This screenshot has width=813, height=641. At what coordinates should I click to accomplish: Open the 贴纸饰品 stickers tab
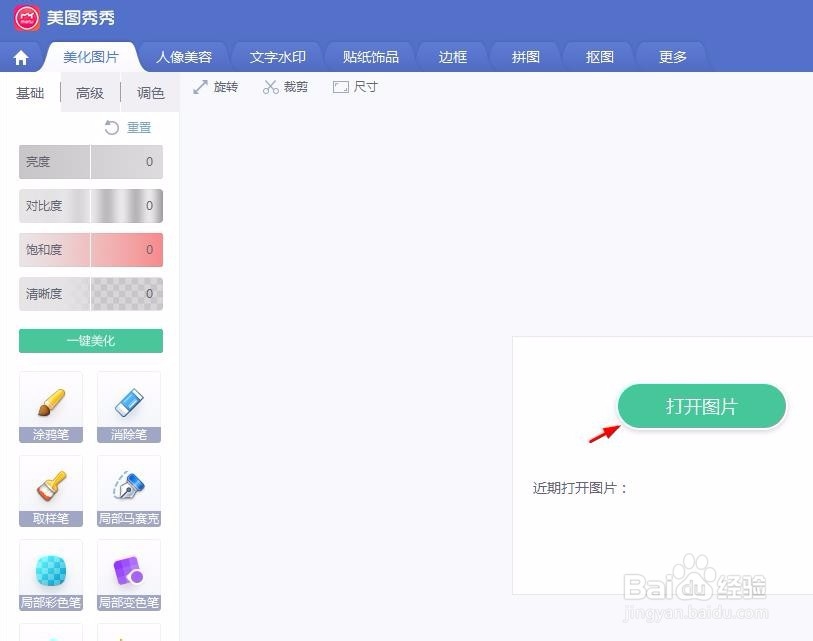tap(369, 56)
